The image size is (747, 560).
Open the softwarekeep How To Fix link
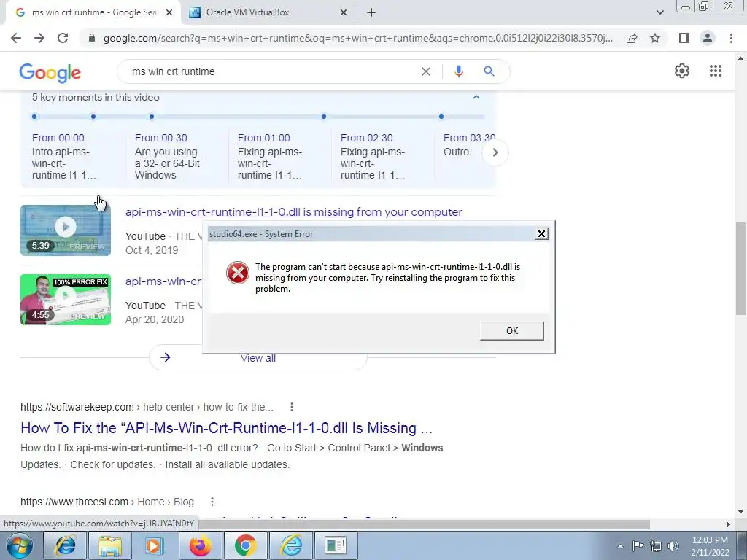click(x=226, y=428)
